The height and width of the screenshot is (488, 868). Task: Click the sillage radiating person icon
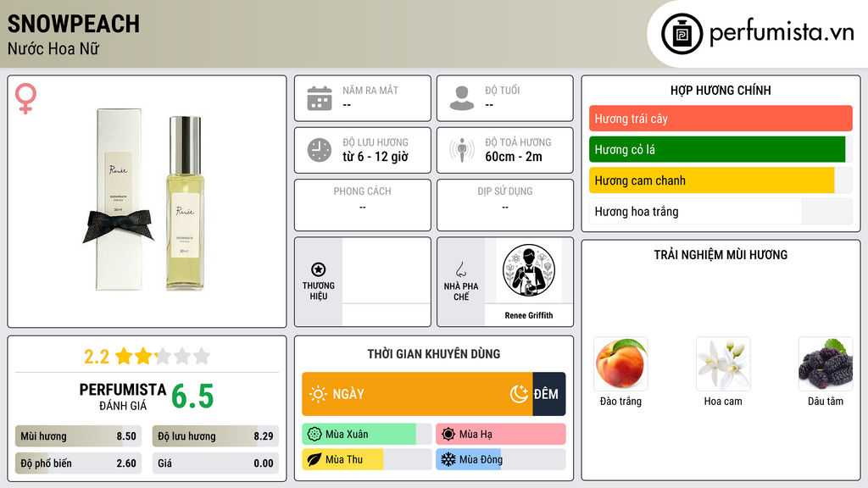coord(462,150)
